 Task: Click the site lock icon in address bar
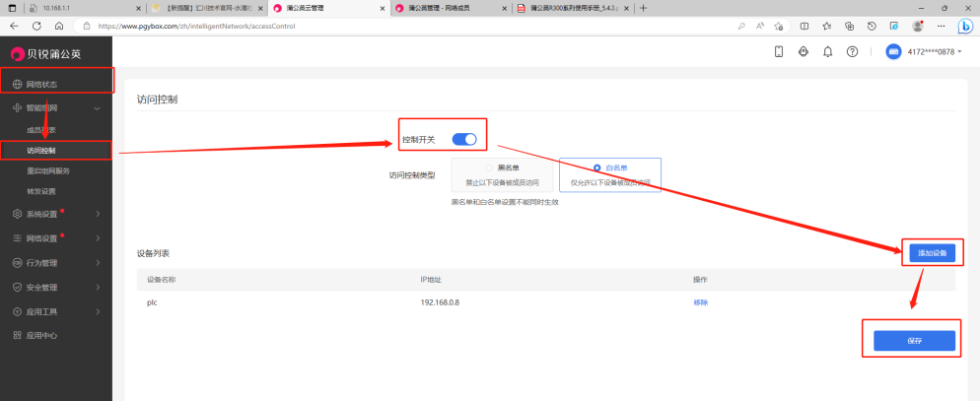86,27
